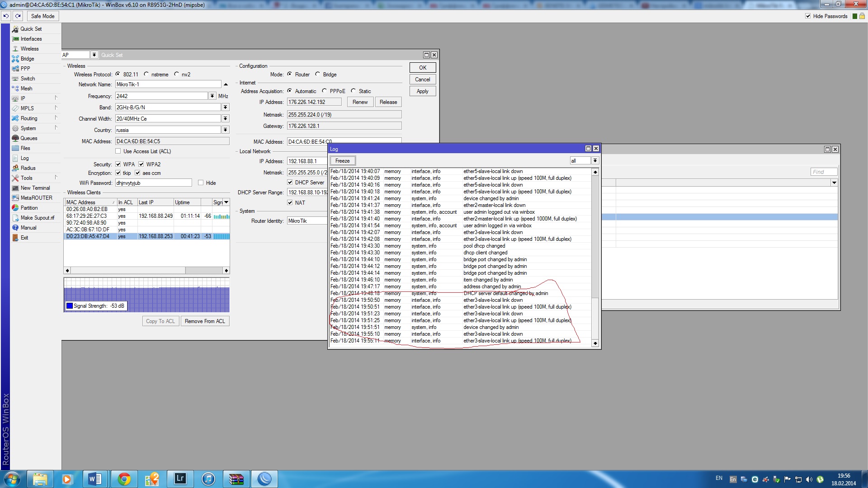Image resolution: width=868 pixels, height=488 pixels.
Task: Open the Radius sidebar icon
Action: click(15, 168)
